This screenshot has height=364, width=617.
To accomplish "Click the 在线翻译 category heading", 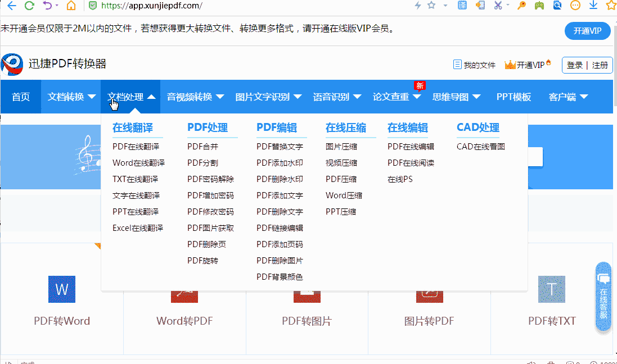I will [133, 128].
